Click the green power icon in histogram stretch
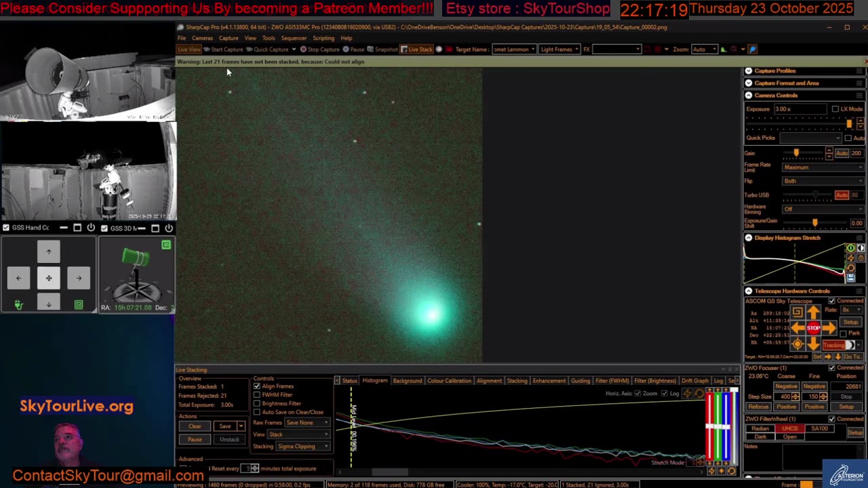Screen dimensions: 868x488 click(x=850, y=248)
